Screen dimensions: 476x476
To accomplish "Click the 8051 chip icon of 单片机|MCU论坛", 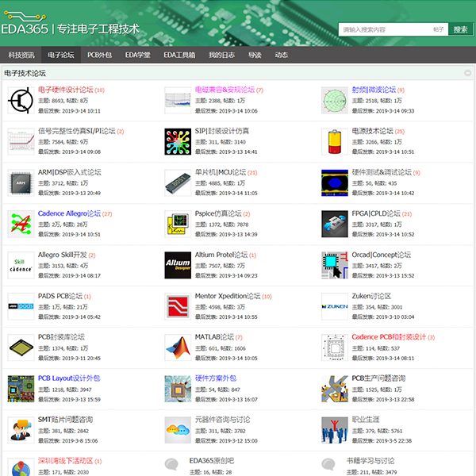I will click(x=178, y=182).
